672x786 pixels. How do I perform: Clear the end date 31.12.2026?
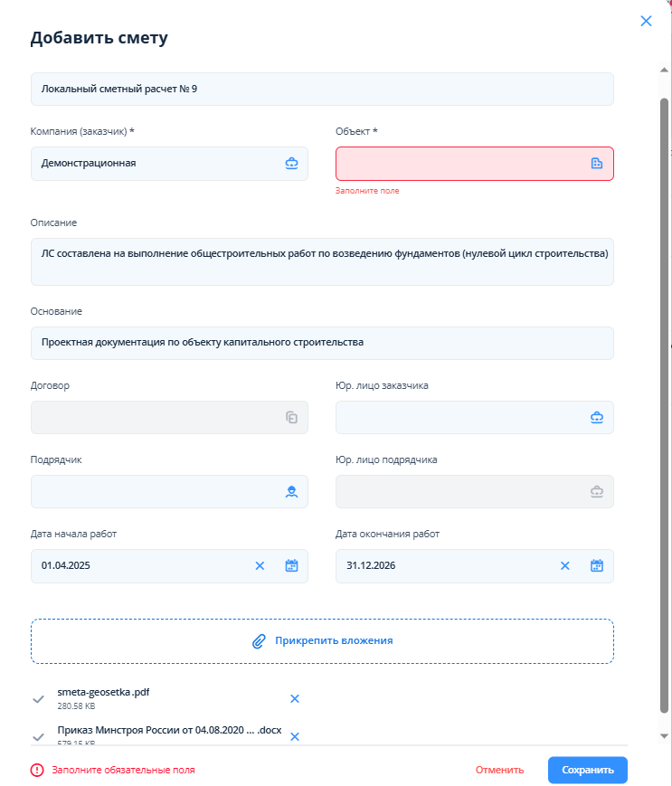pyautogui.click(x=564, y=566)
